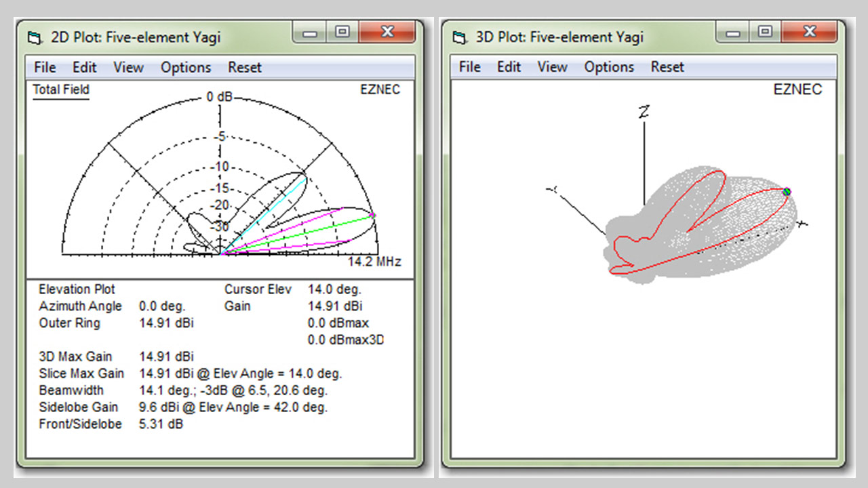The image size is (868, 488).
Task: Click Reset in 3D Plot menu bar
Action: click(668, 66)
